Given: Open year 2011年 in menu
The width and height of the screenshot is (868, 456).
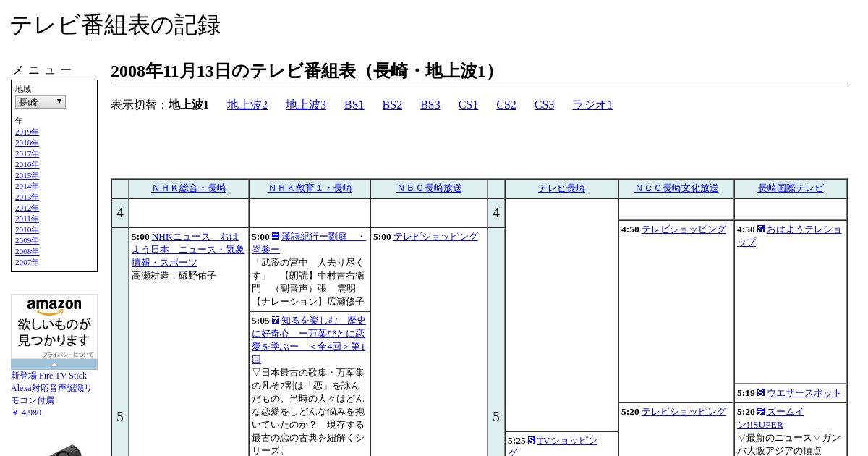Looking at the screenshot, I should tap(27, 219).
